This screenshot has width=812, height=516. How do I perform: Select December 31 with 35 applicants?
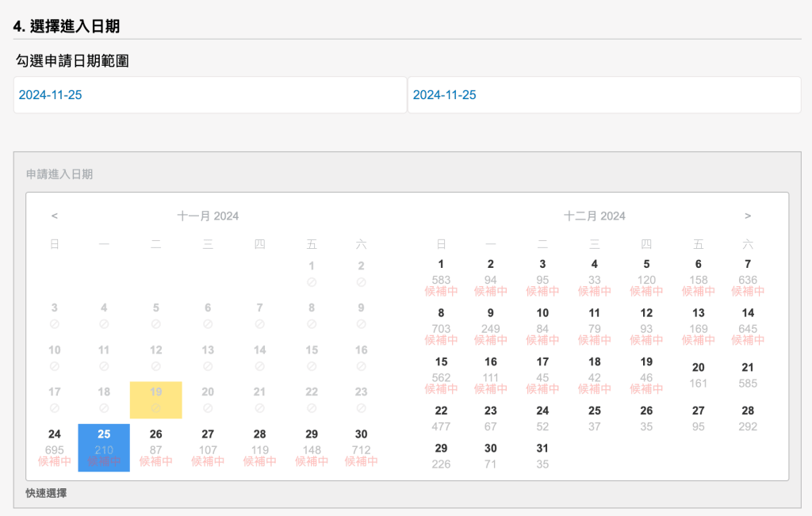coord(542,456)
